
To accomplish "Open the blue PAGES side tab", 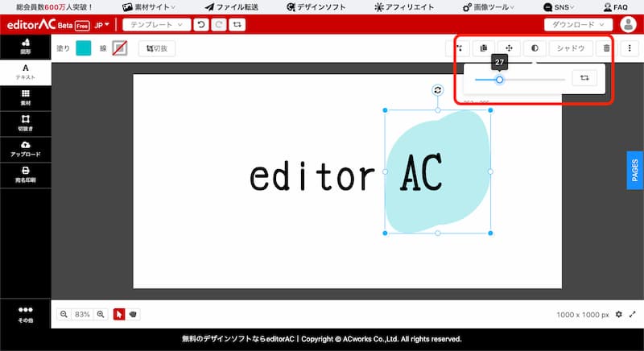I will (635, 171).
